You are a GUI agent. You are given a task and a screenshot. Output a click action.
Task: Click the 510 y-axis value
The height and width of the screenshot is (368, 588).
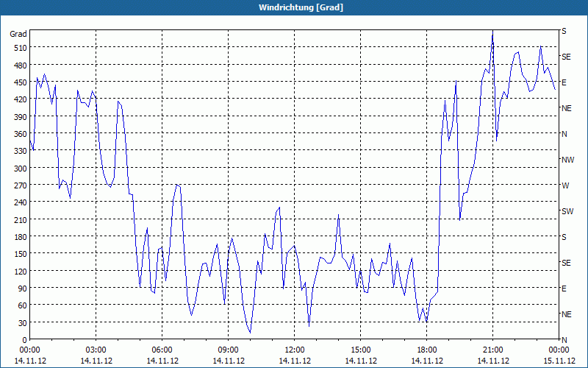click(21, 48)
